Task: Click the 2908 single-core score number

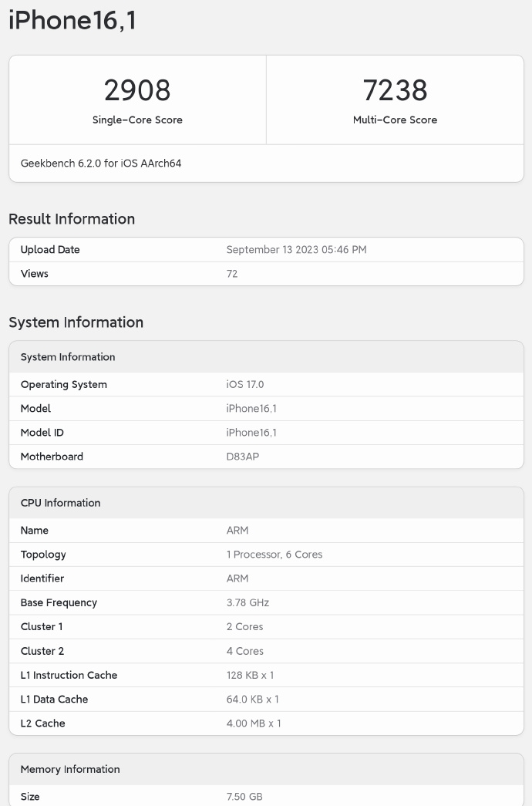Action: pyautogui.click(x=137, y=90)
